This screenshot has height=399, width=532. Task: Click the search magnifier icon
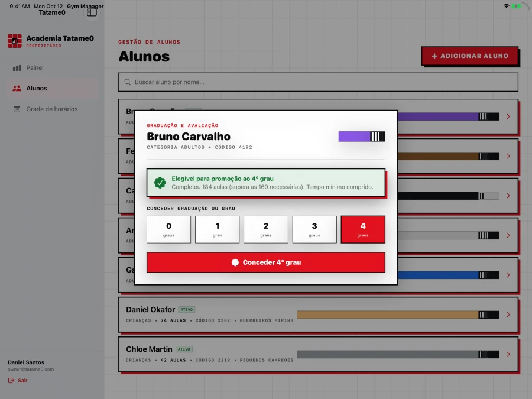point(128,82)
